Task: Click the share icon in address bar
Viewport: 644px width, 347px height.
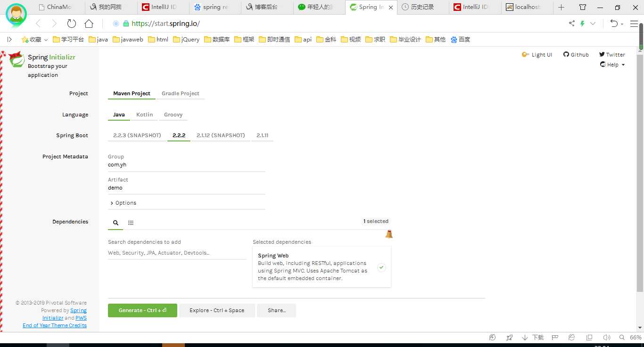Action: pos(572,24)
